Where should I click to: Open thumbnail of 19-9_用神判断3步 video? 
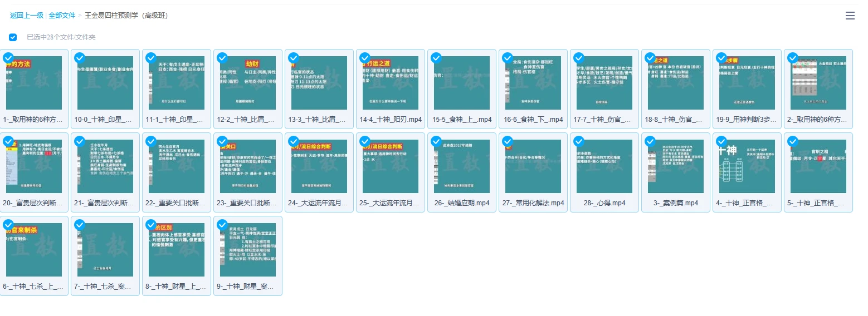pyautogui.click(x=747, y=83)
